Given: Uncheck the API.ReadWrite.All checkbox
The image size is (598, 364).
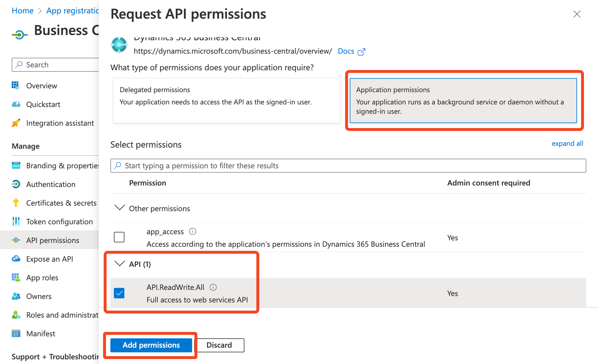Looking at the screenshot, I should [x=119, y=293].
